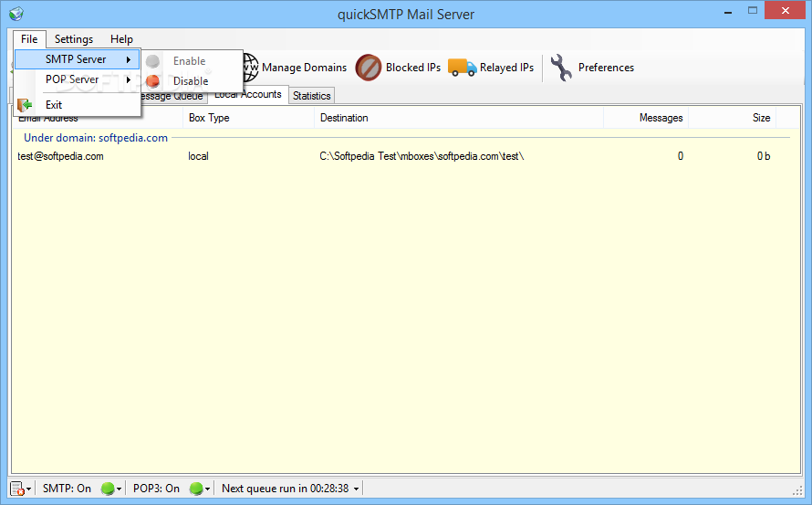Open the Next queue run dropdown arrow

coord(357,489)
